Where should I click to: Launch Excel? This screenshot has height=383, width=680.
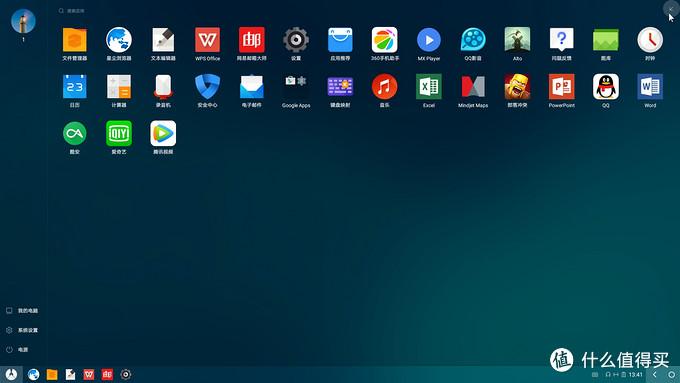click(428, 87)
